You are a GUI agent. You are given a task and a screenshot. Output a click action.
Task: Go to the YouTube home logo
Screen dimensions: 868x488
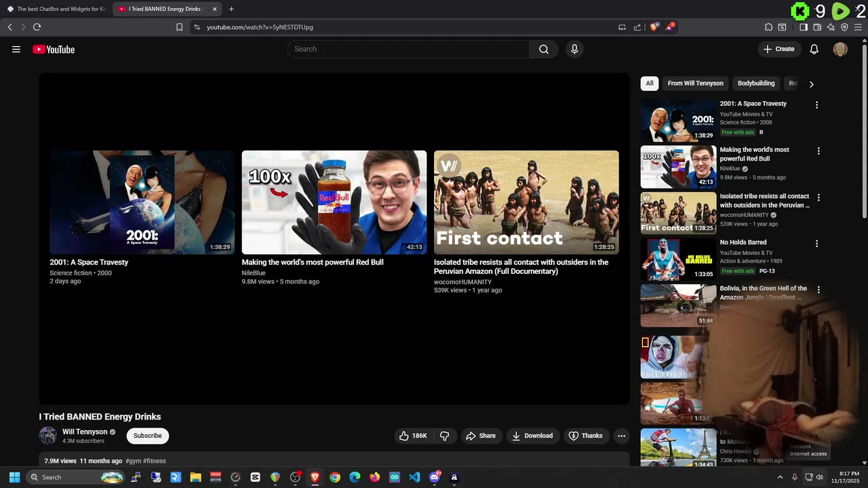tap(54, 49)
